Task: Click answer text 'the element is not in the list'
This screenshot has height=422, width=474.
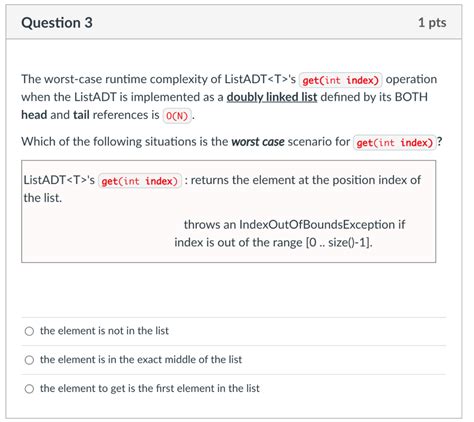Action: (104, 331)
